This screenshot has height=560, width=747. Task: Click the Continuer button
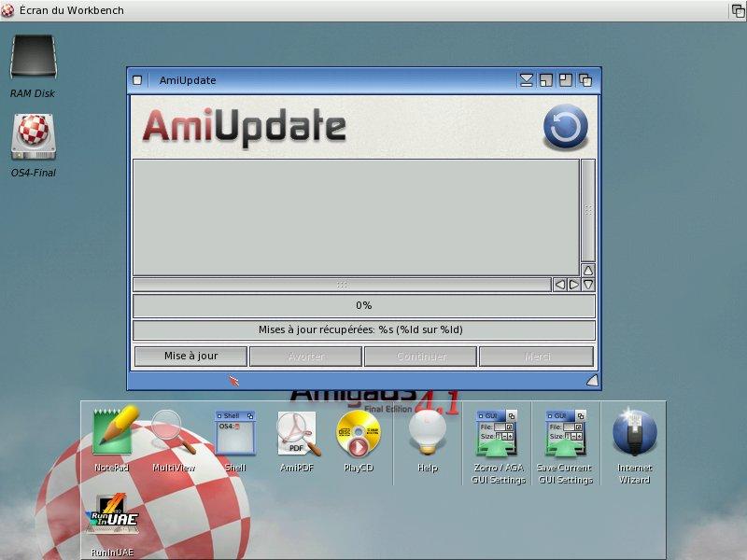pyautogui.click(x=421, y=357)
